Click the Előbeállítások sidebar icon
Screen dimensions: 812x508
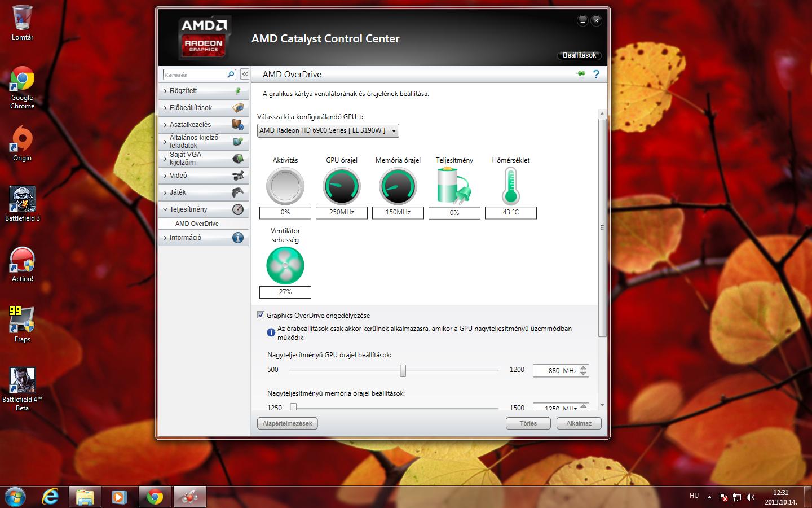point(238,108)
